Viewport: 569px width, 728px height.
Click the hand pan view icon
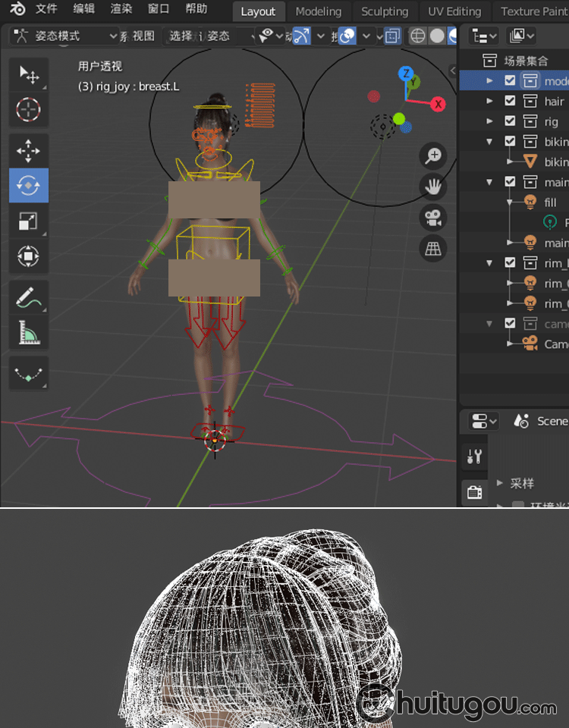click(433, 187)
